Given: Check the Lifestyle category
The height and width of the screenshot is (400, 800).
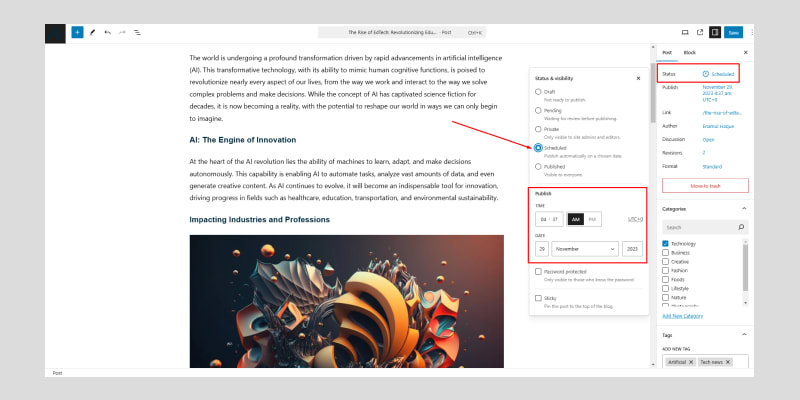Looking at the screenshot, I should tap(665, 288).
